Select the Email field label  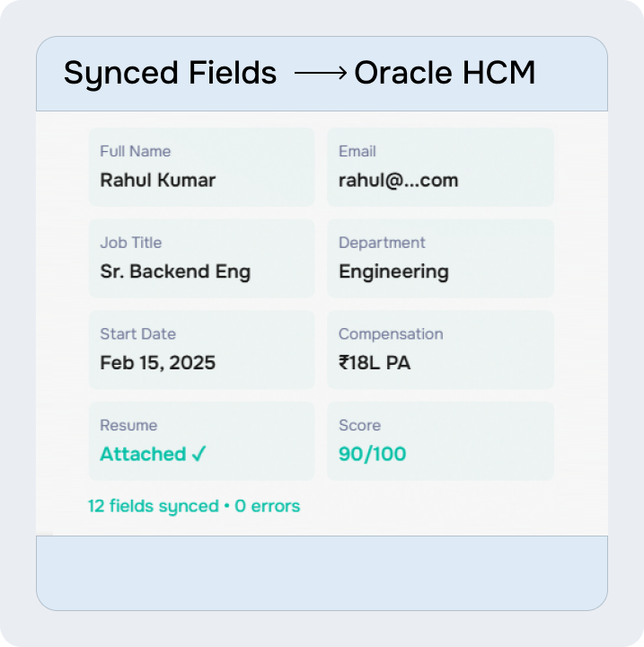tap(357, 151)
